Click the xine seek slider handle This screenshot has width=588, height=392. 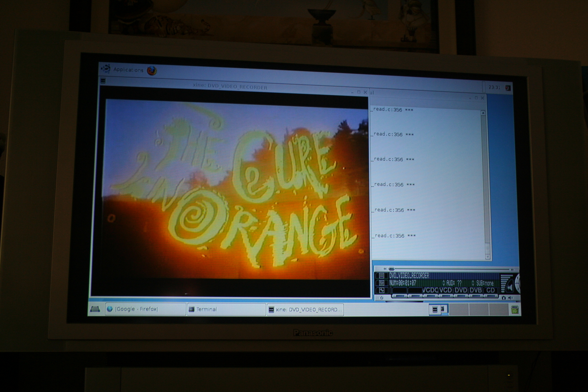click(391, 269)
